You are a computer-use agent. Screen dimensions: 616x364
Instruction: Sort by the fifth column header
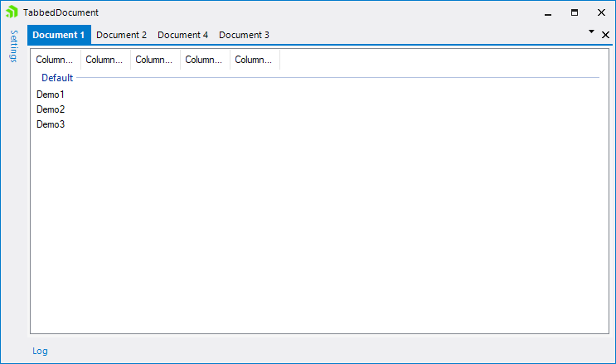tap(255, 60)
